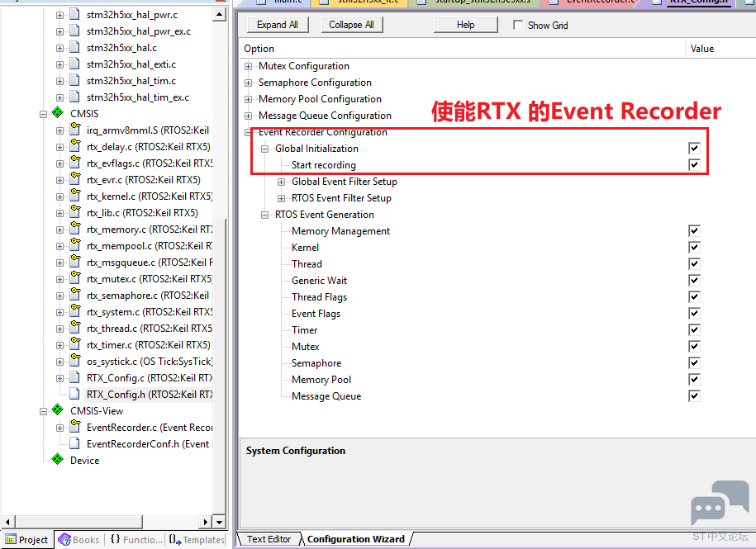Click the Device green diamond icon
This screenshot has width=756, height=549.
tap(57, 459)
